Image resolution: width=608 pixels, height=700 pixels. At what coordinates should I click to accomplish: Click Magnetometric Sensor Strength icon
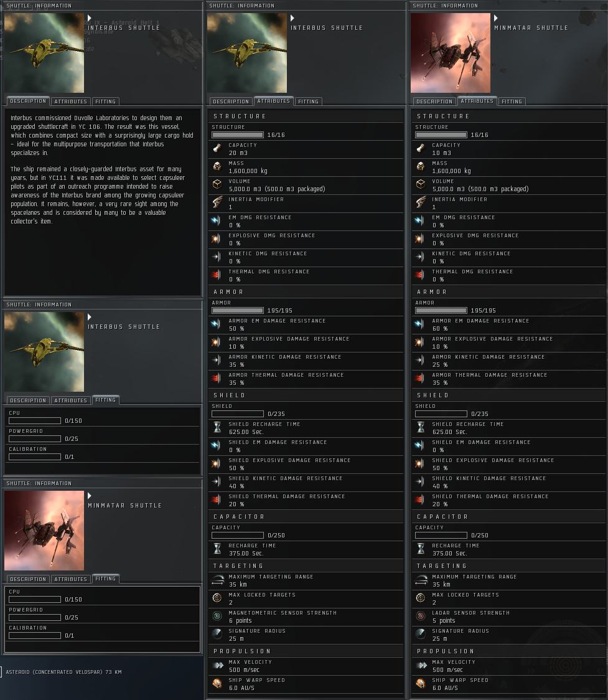click(x=217, y=616)
